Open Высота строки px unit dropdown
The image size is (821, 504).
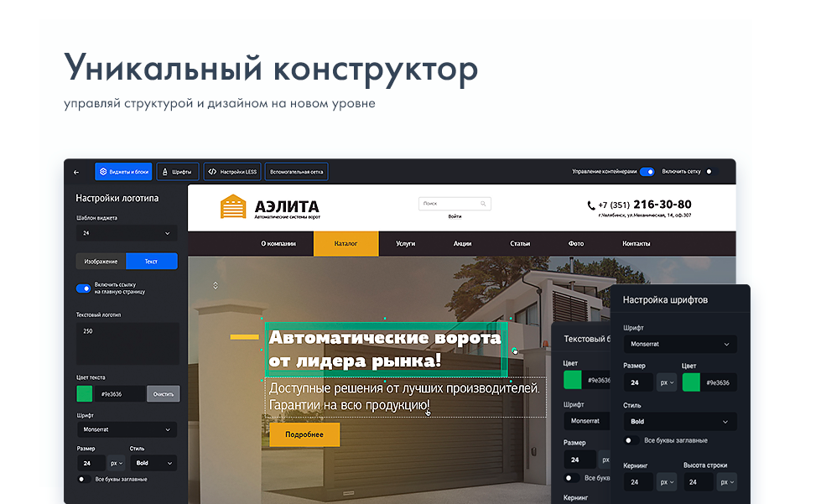click(x=727, y=482)
